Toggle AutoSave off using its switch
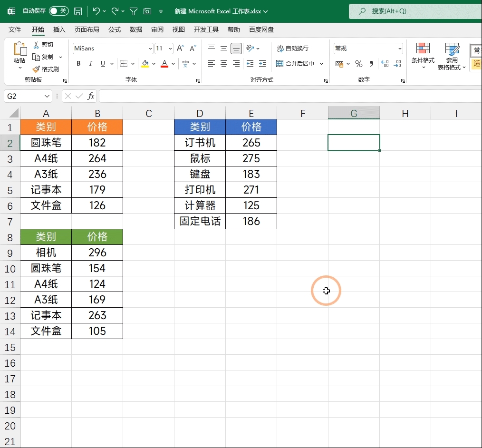 tap(58, 11)
